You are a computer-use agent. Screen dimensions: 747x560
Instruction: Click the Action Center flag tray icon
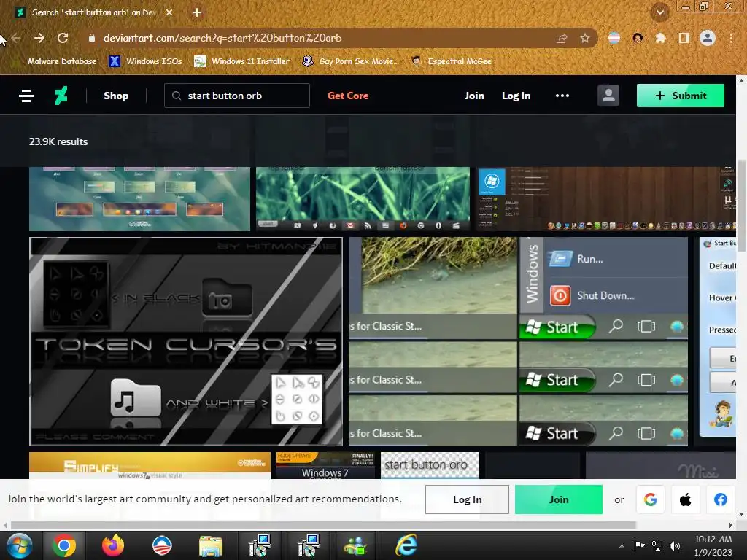(639, 545)
